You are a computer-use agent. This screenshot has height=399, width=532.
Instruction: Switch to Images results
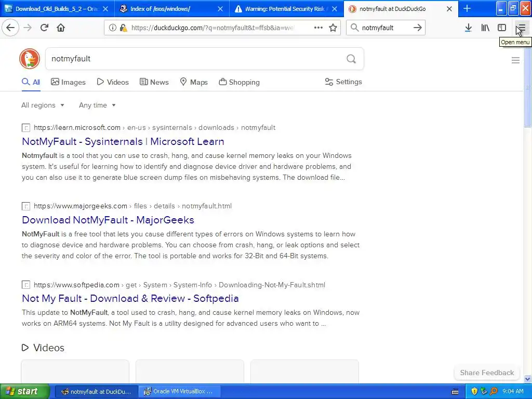coord(68,82)
